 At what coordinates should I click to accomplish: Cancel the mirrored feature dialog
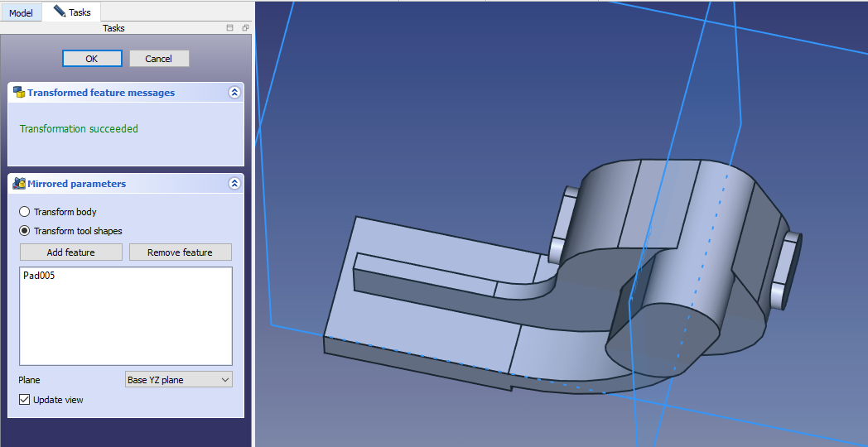coord(159,59)
